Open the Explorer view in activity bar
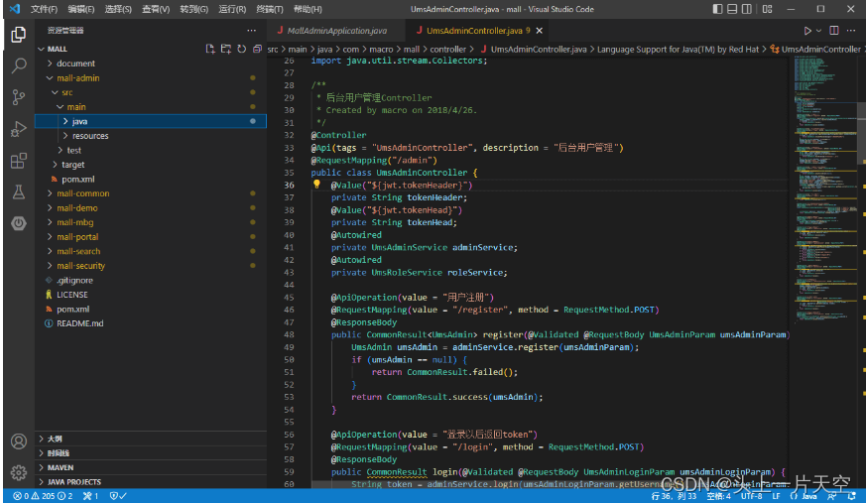This screenshot has width=866, height=504. [x=18, y=35]
